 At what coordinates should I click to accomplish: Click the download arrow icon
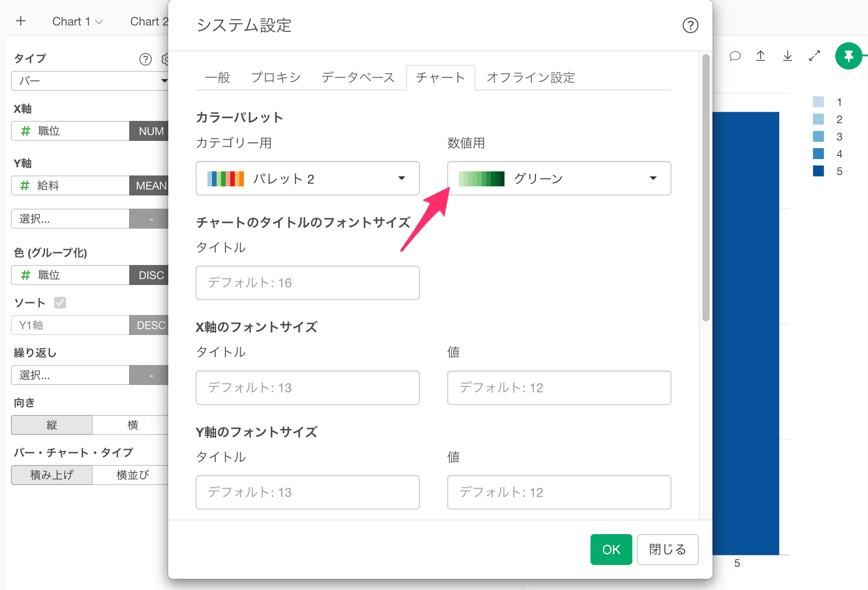(x=787, y=56)
